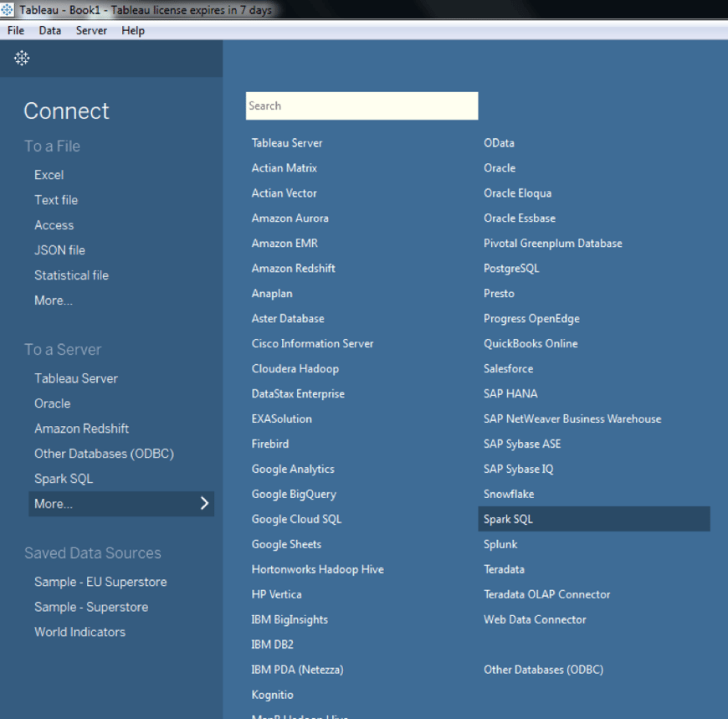
Task: Connect to a Statistical file
Action: coord(71,275)
